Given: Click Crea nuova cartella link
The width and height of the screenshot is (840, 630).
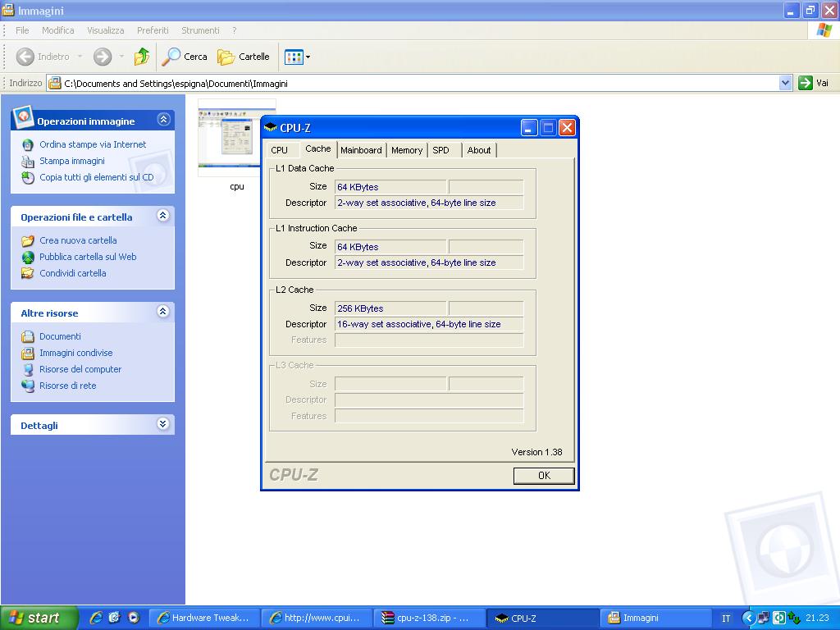Looking at the screenshot, I should click(x=78, y=240).
